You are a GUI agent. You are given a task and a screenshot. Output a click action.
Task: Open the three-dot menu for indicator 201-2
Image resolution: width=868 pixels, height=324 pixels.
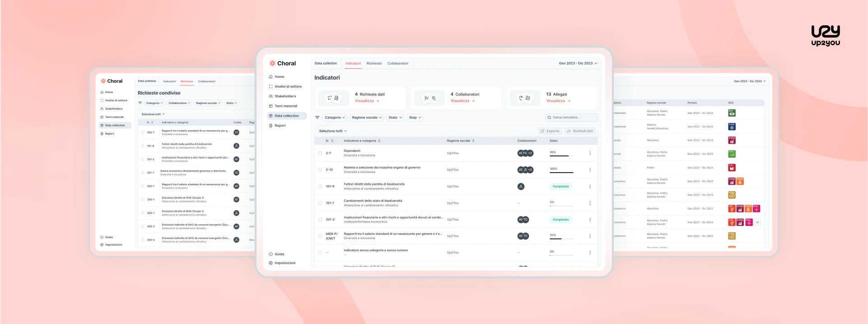pos(590,220)
